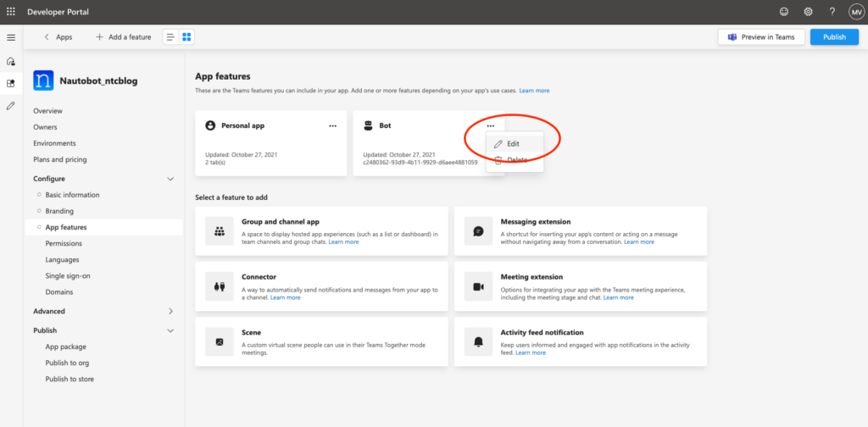
Task: Click the home icon in left rail
Action: (x=11, y=61)
